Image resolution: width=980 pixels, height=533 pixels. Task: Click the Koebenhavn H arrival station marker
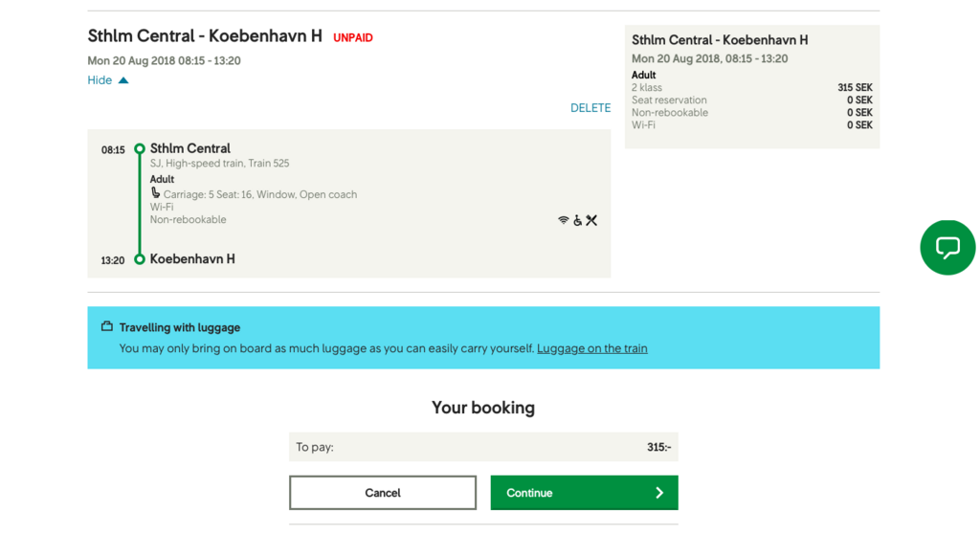(140, 259)
